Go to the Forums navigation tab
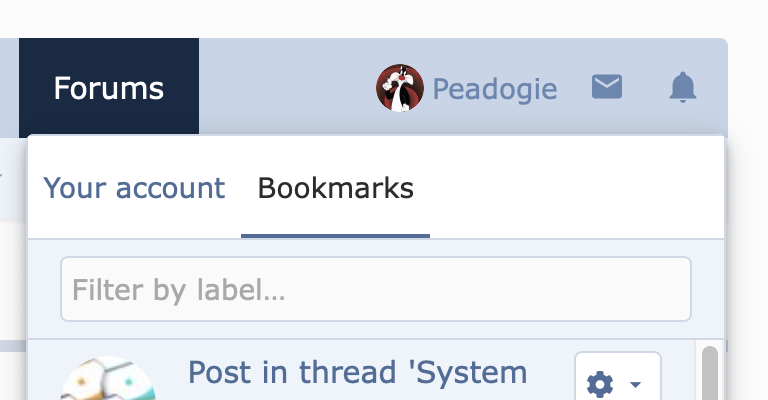The image size is (768, 400). pyautogui.click(x=109, y=87)
